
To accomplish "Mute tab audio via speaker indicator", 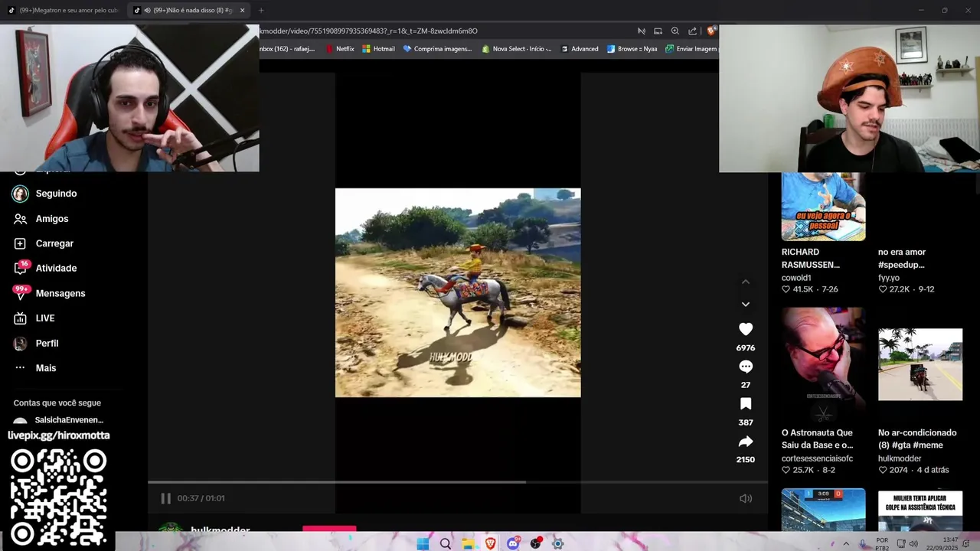I will pyautogui.click(x=147, y=10).
